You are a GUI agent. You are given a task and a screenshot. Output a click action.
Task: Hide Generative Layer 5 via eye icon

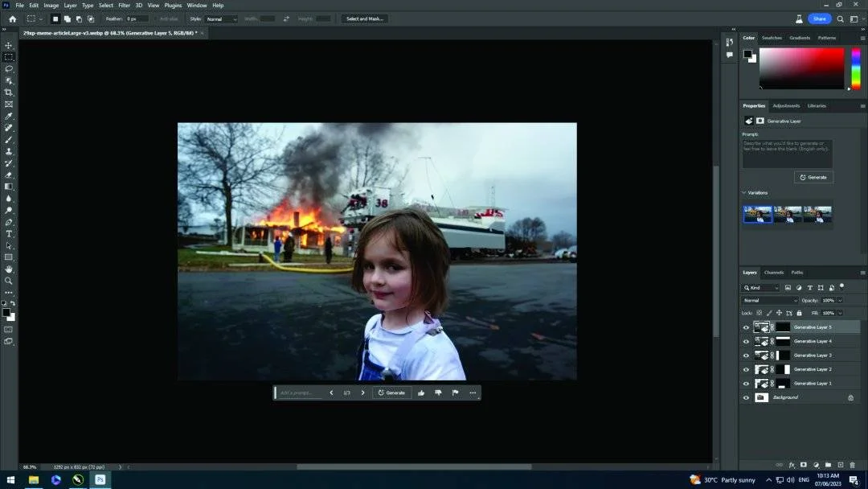coord(746,327)
